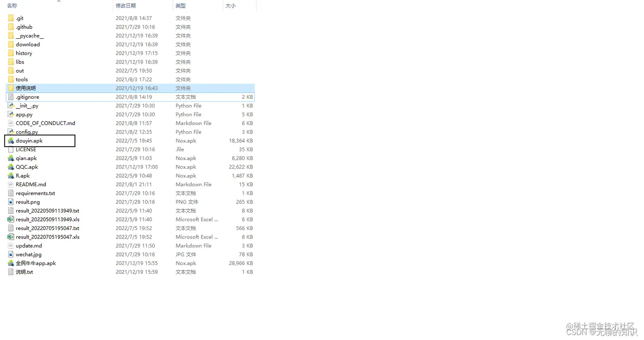Click the libs folder icon
Screen dimensions: 644x340
point(11,62)
